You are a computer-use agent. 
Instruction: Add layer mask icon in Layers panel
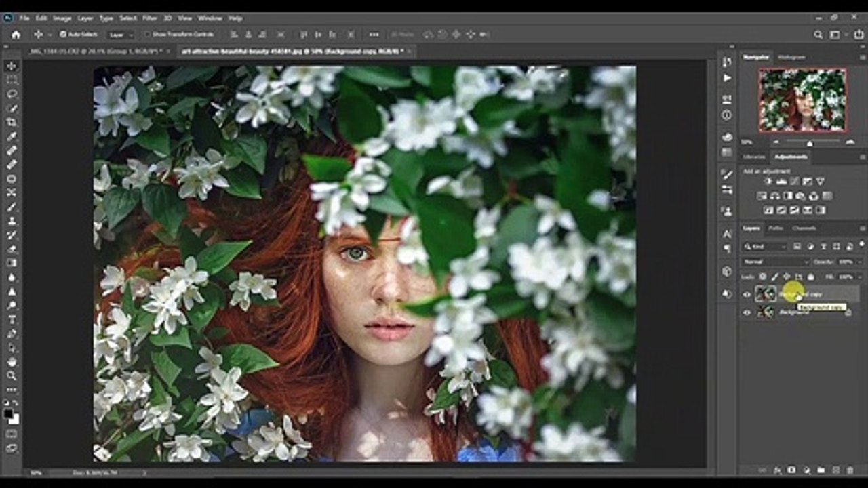(791, 470)
